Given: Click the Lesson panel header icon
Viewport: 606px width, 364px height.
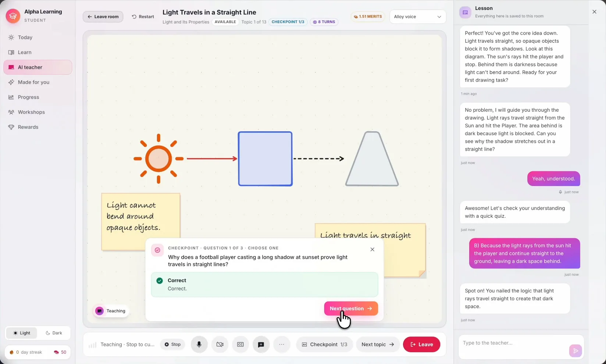Looking at the screenshot, I should click(465, 12).
